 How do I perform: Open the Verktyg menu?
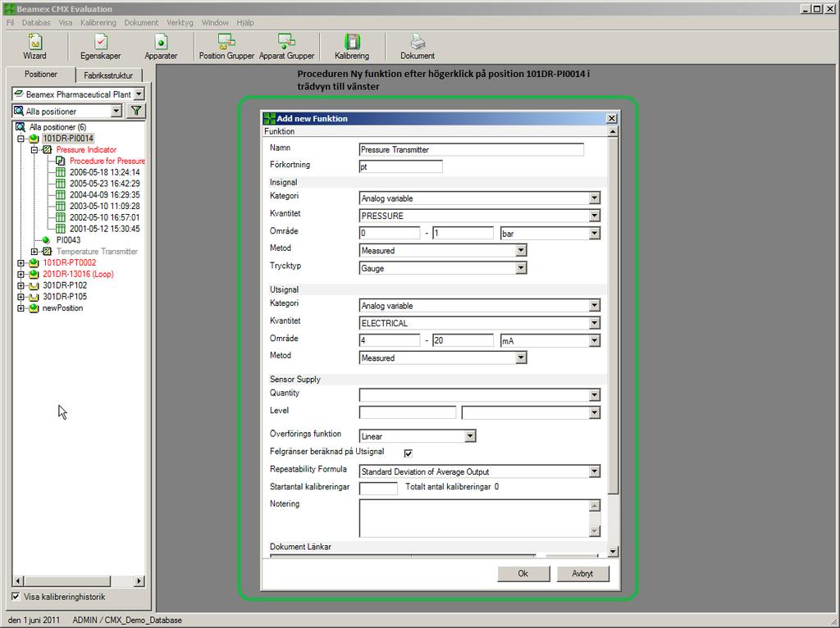[x=180, y=22]
